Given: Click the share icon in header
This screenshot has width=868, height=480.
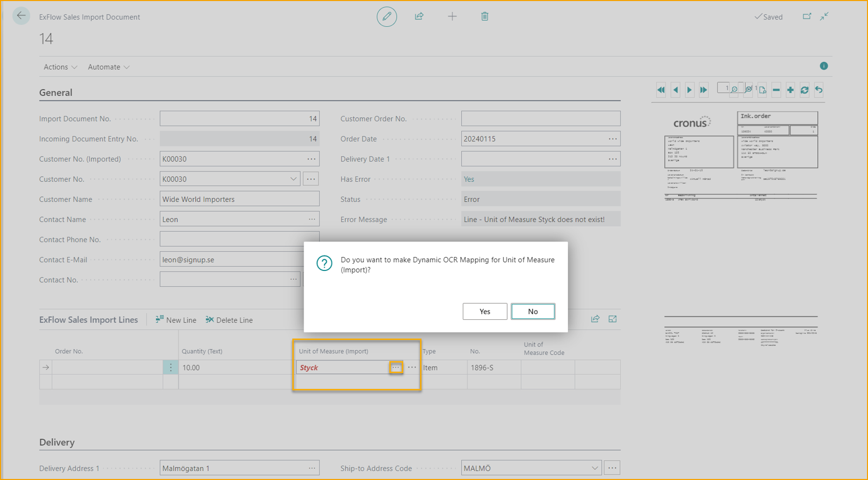Looking at the screenshot, I should (x=419, y=16).
